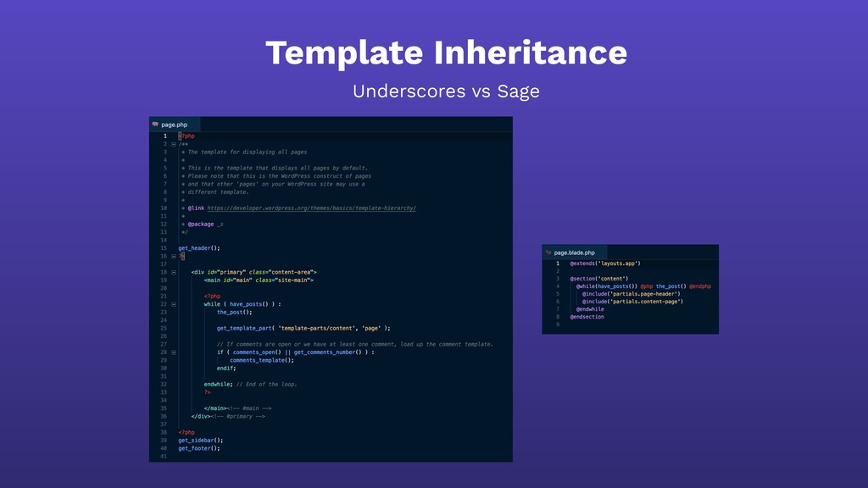This screenshot has width=868, height=488.
Task: Collapse the div#primary block at line 18
Action: pyautogui.click(x=173, y=272)
